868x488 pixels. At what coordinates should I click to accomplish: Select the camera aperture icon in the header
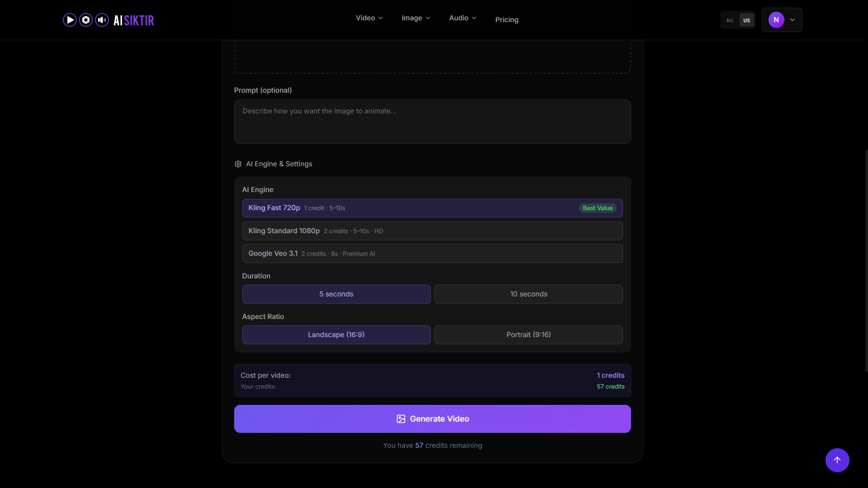tap(85, 20)
